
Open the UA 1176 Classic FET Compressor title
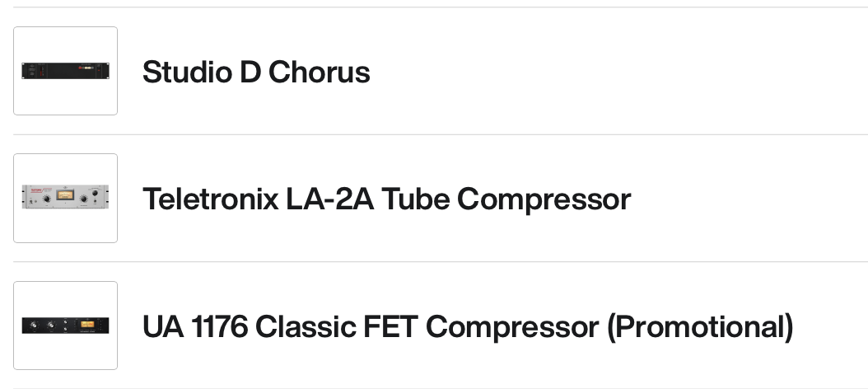tap(468, 326)
